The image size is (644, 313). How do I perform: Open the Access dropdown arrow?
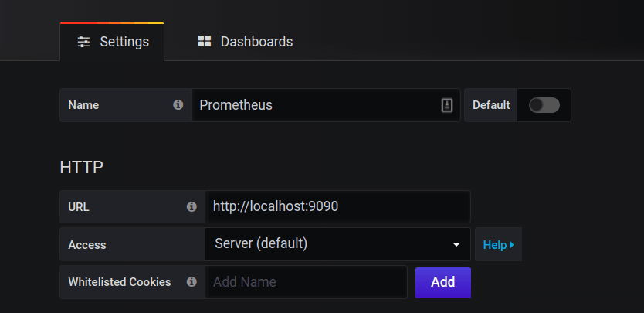[x=456, y=245]
